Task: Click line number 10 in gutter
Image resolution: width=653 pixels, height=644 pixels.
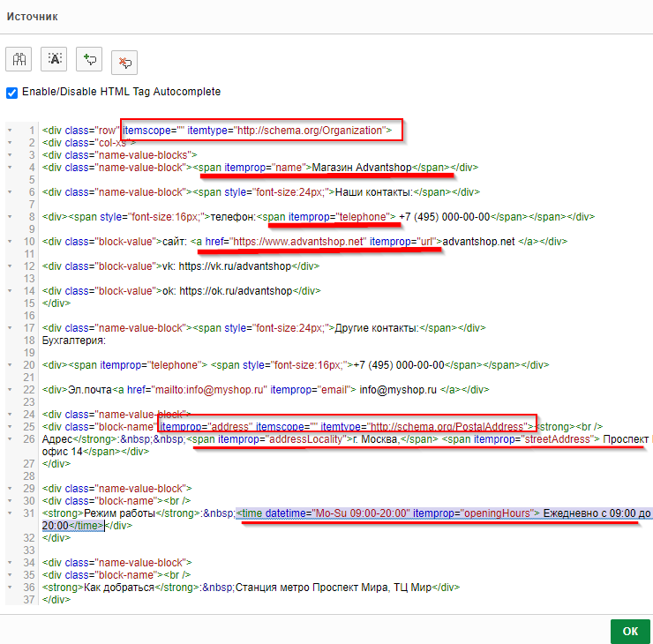Action: (x=30, y=241)
